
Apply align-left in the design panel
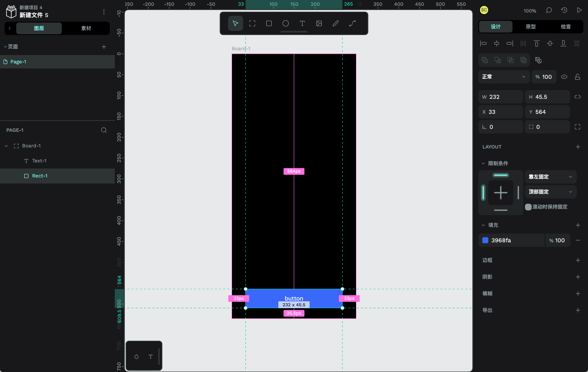(x=483, y=43)
